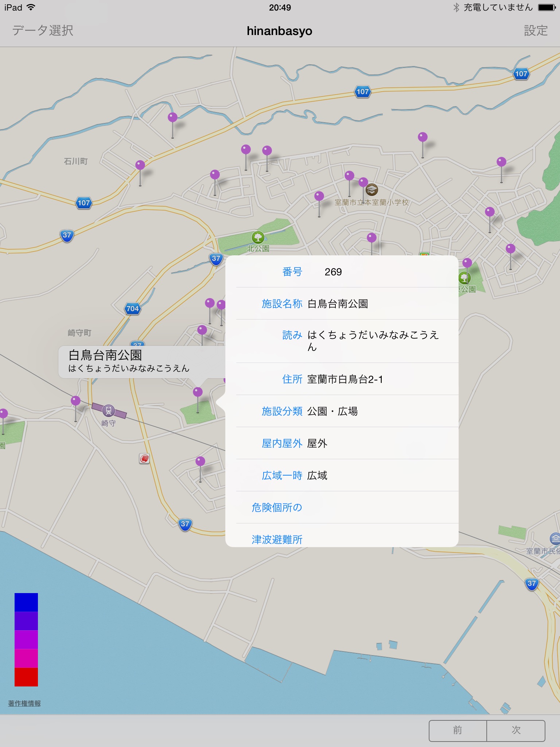The image size is (560, 747).
Task: Select the 読み はくちょうだいみなみこうえん row
Action: pyautogui.click(x=342, y=341)
